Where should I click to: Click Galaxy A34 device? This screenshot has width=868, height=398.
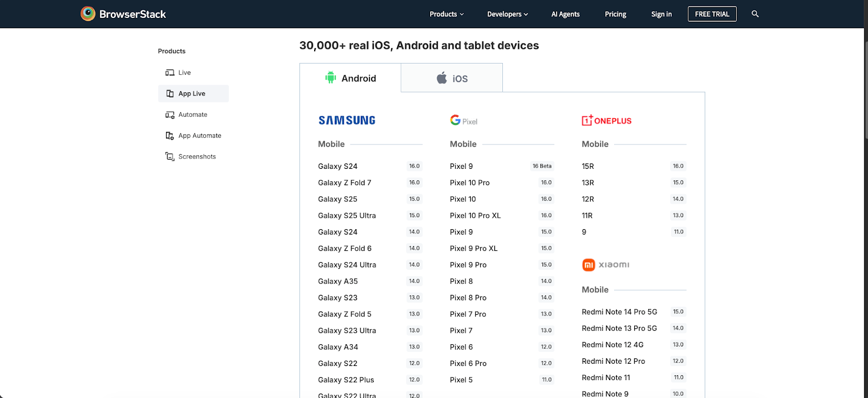(x=338, y=347)
